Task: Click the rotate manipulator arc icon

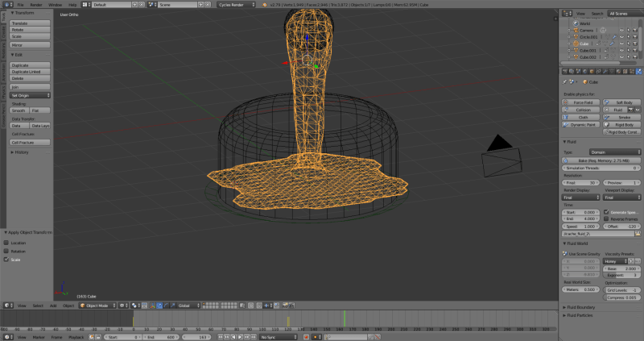Action: pyautogui.click(x=166, y=306)
